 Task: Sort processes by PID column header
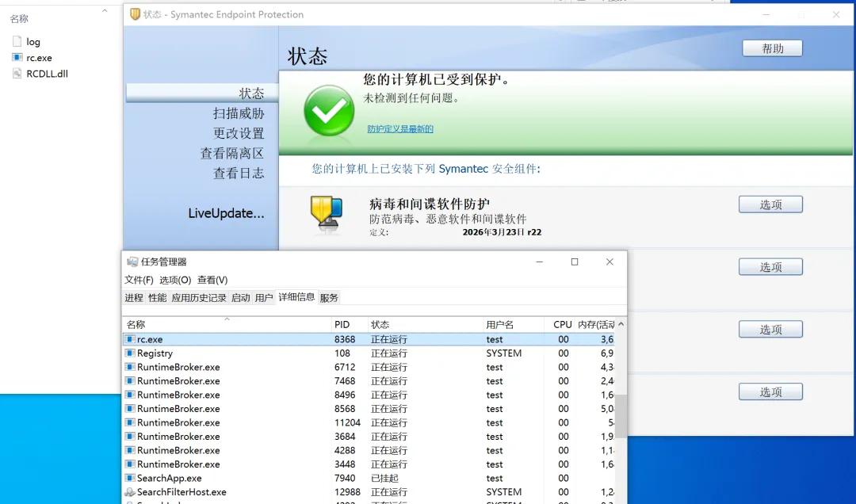point(350,324)
